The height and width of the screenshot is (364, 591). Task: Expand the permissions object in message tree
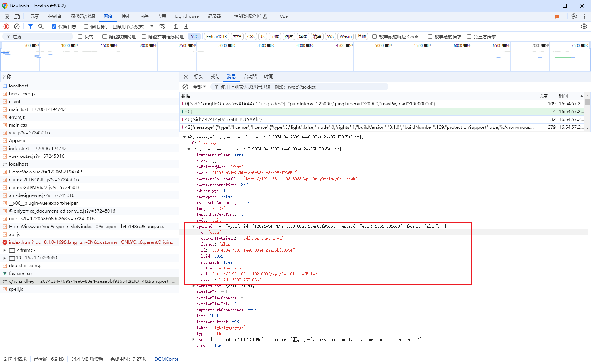[x=193, y=286]
